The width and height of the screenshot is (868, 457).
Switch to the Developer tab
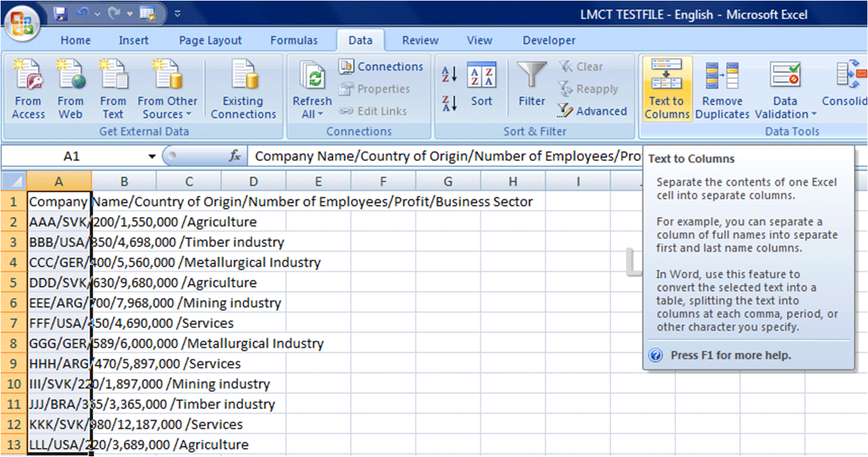coord(549,40)
